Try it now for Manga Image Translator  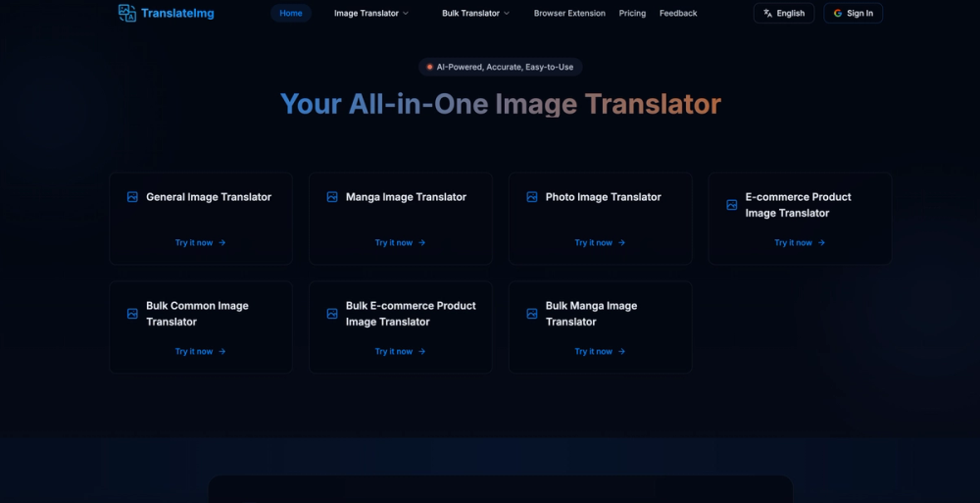click(x=400, y=243)
